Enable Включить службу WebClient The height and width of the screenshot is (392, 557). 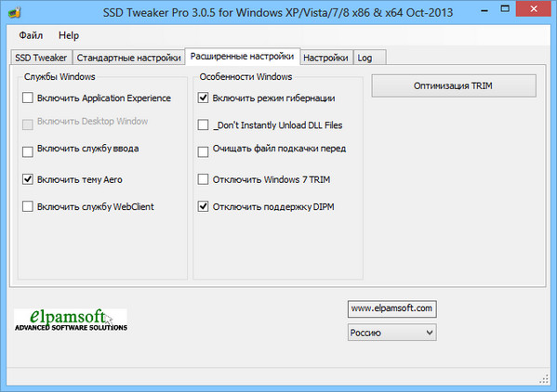[x=28, y=206]
